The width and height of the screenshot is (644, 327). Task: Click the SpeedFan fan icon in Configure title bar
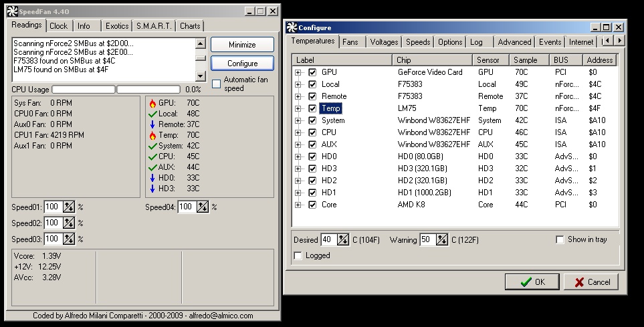(292, 27)
